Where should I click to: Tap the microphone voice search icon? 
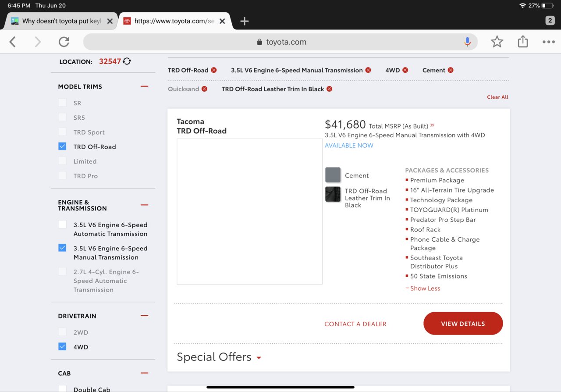click(x=467, y=42)
